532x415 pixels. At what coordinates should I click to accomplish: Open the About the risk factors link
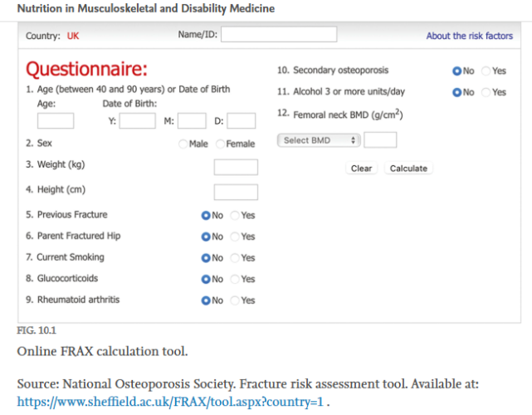(x=469, y=37)
